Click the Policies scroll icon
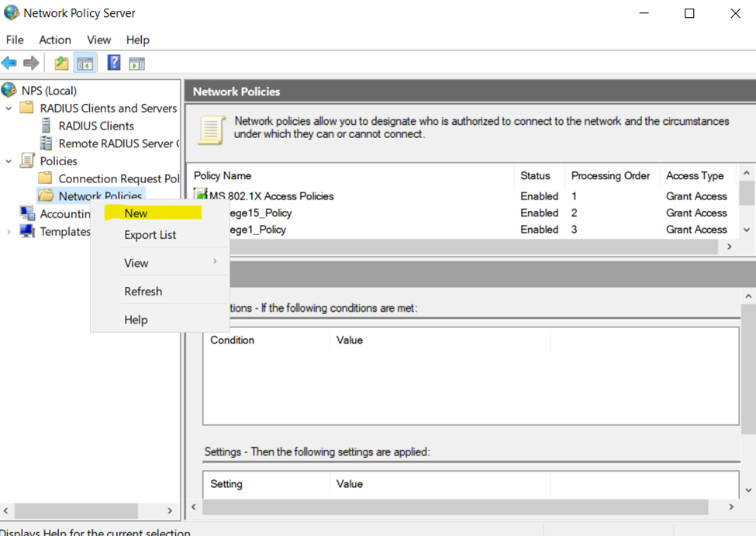756x536 pixels. 27,161
